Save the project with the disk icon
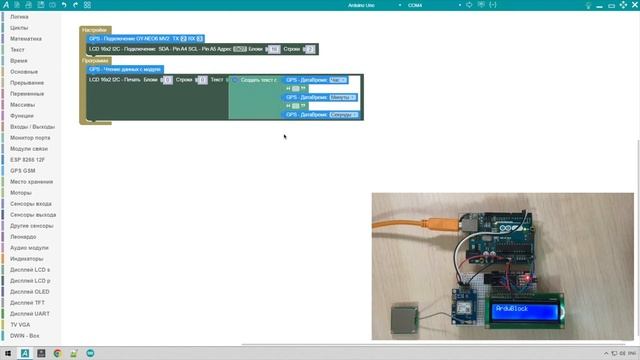The image size is (640, 360). click(41, 5)
